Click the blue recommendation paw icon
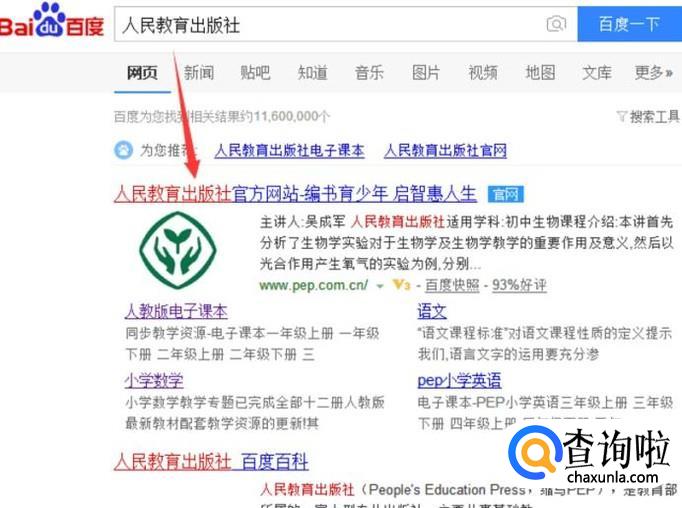 click(x=123, y=150)
